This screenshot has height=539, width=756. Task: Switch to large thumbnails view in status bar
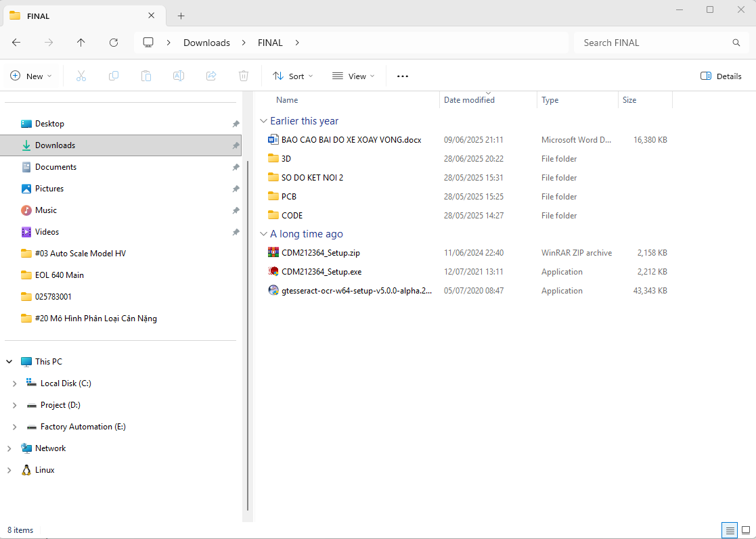point(745,530)
